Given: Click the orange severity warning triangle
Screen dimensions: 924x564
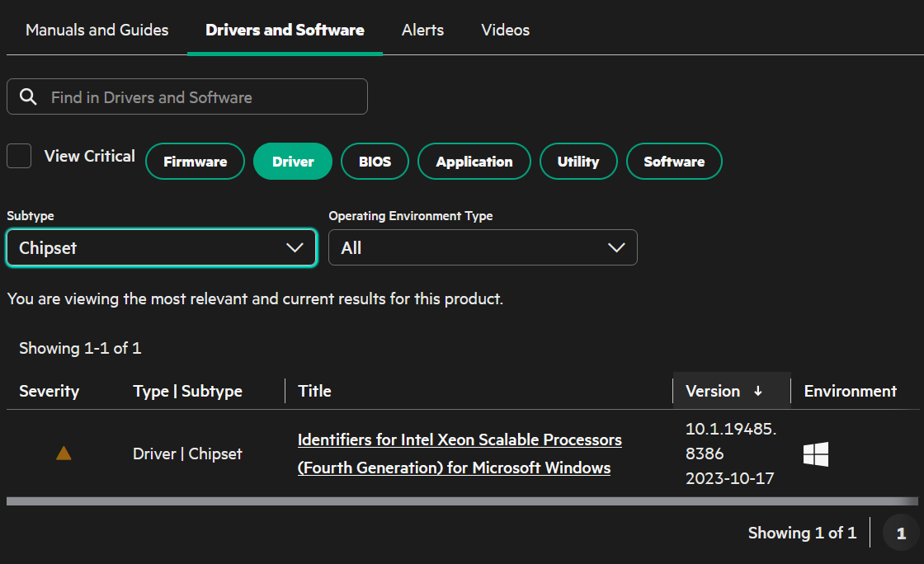Looking at the screenshot, I should (64, 454).
